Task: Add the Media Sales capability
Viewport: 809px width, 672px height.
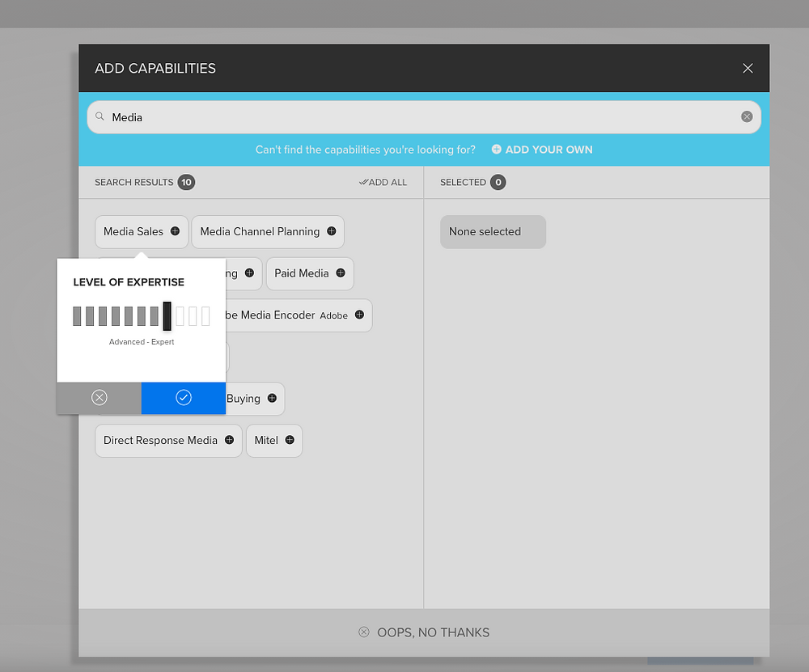Action: pos(175,231)
